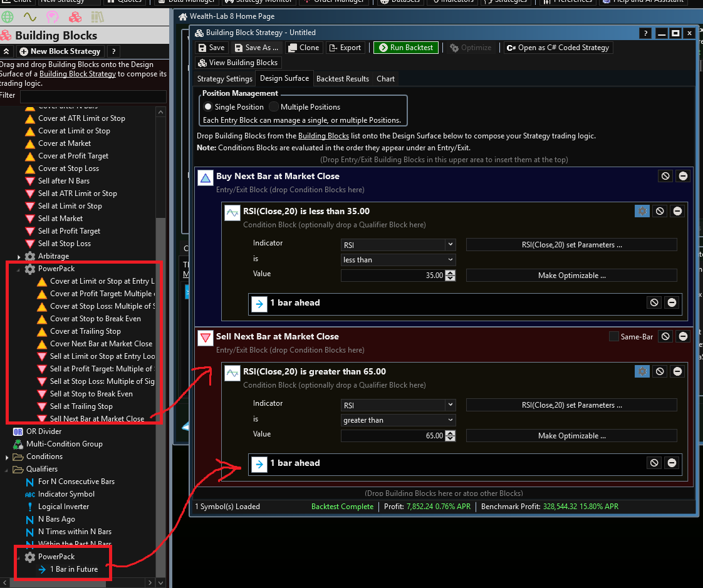This screenshot has height=588, width=703.
Task: Expand the Conditions folder in the tree
Action: (x=7, y=456)
